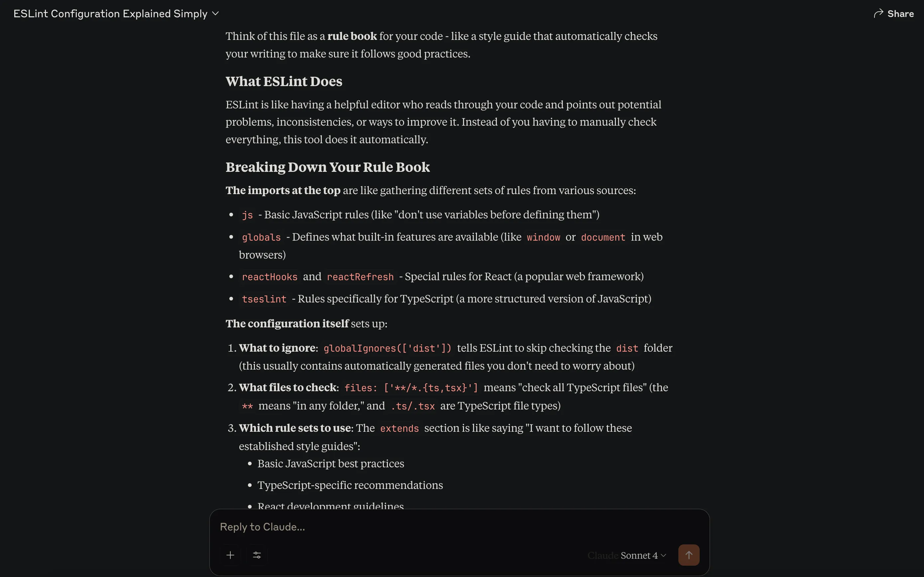Open the search and tools sliders icon

coord(257,555)
